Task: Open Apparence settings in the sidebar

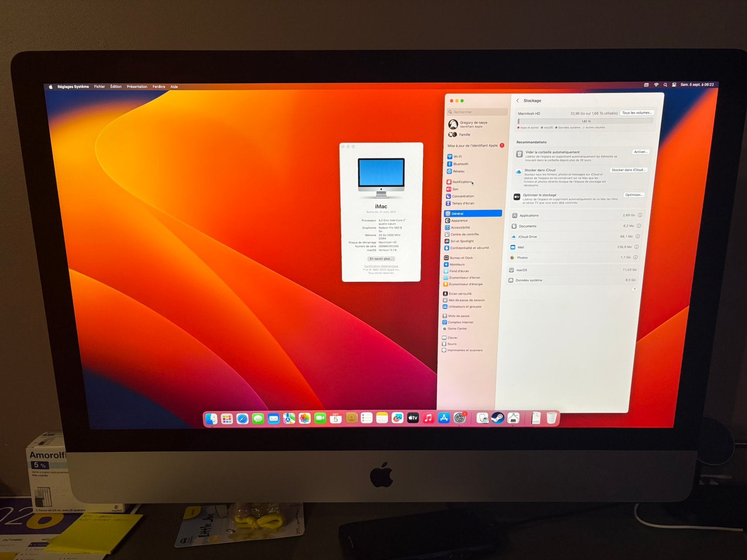Action: tap(456, 220)
